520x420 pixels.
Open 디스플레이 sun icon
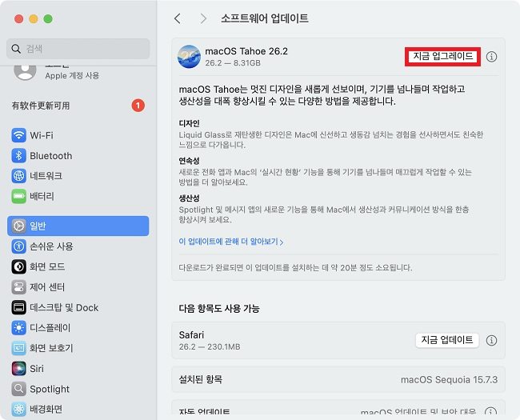pyautogui.click(x=19, y=328)
